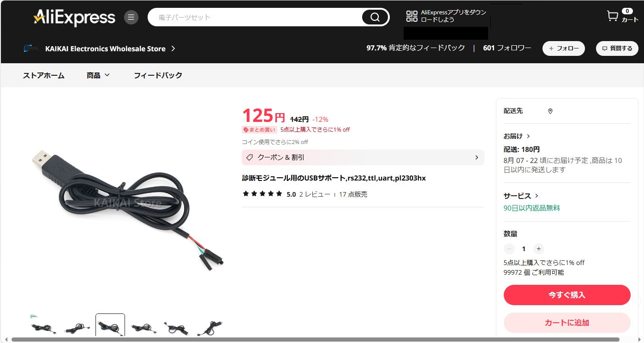Decrease quantity with the minus button
Image resolution: width=644 pixels, height=343 pixels.
pos(509,249)
